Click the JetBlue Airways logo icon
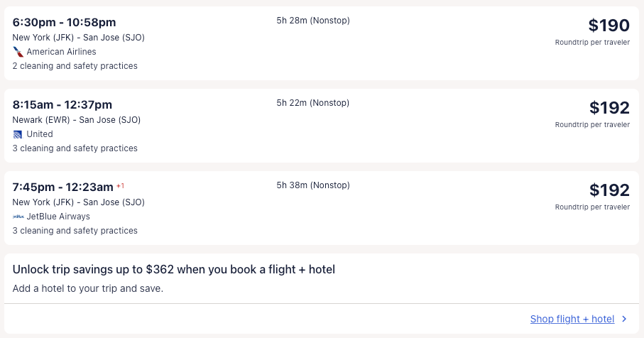Screen dimensions: 644x338 [x=18, y=217]
